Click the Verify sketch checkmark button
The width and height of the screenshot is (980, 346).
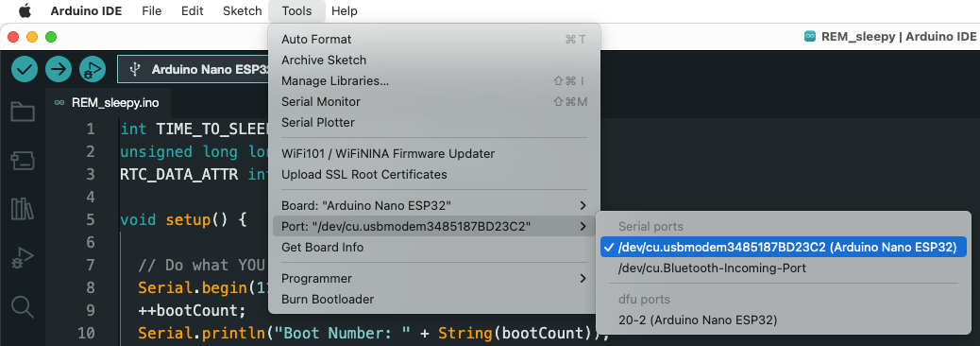pyautogui.click(x=25, y=69)
